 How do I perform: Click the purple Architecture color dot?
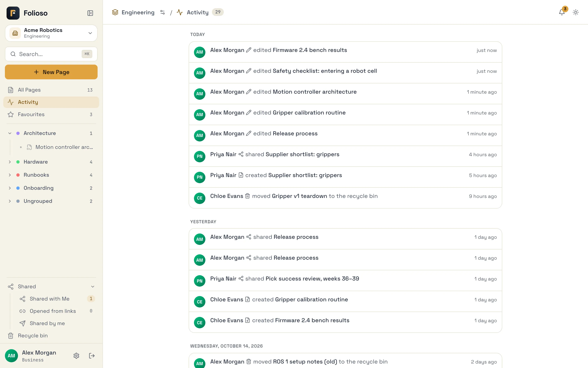click(x=18, y=133)
